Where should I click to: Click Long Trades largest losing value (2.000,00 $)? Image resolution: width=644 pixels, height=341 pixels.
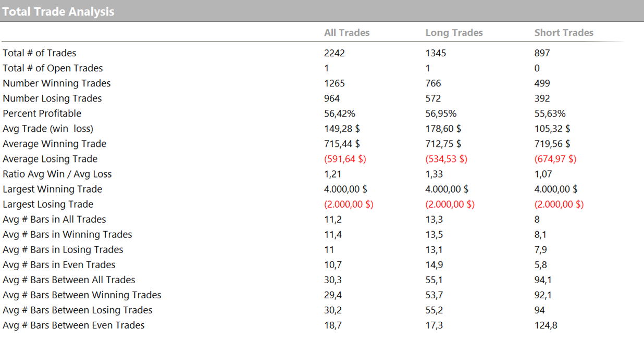(x=450, y=204)
